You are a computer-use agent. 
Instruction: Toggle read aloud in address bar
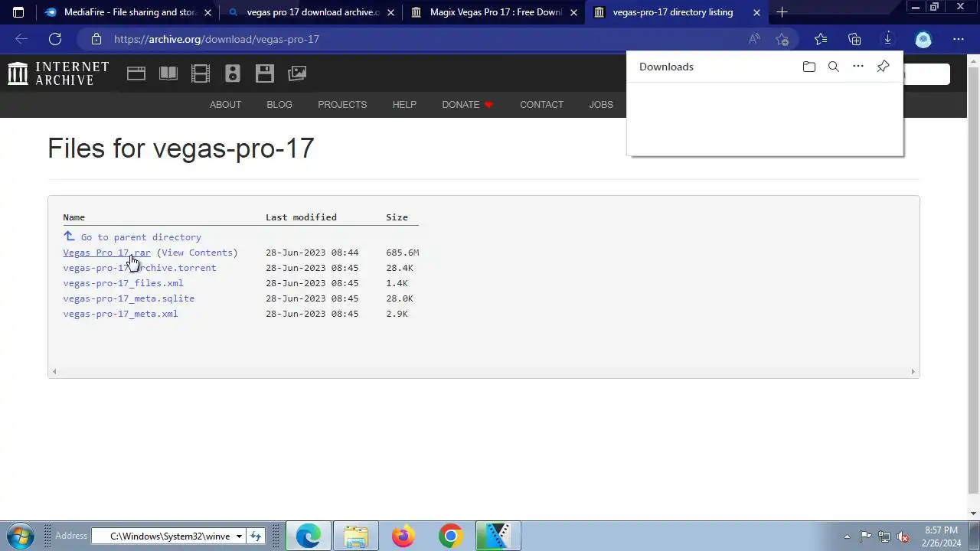pos(755,39)
